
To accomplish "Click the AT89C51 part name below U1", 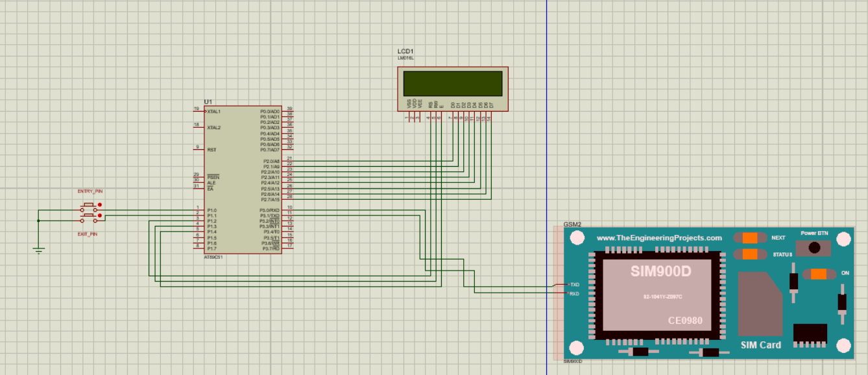I will click(214, 257).
